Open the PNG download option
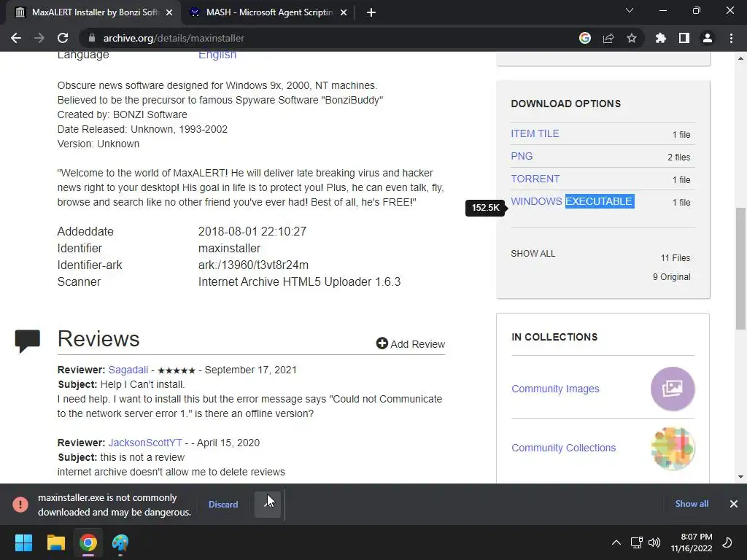Image resolution: width=747 pixels, height=560 pixels. (x=522, y=156)
